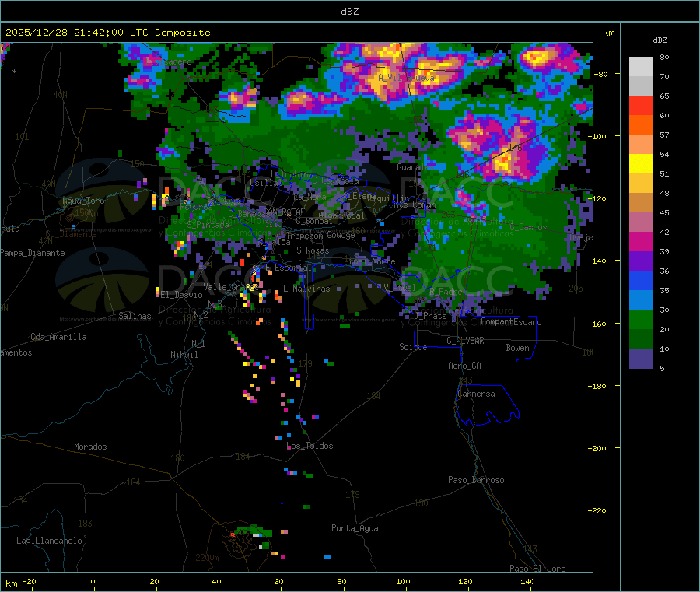Click the '140' tick on the horizontal km axis

(x=527, y=581)
